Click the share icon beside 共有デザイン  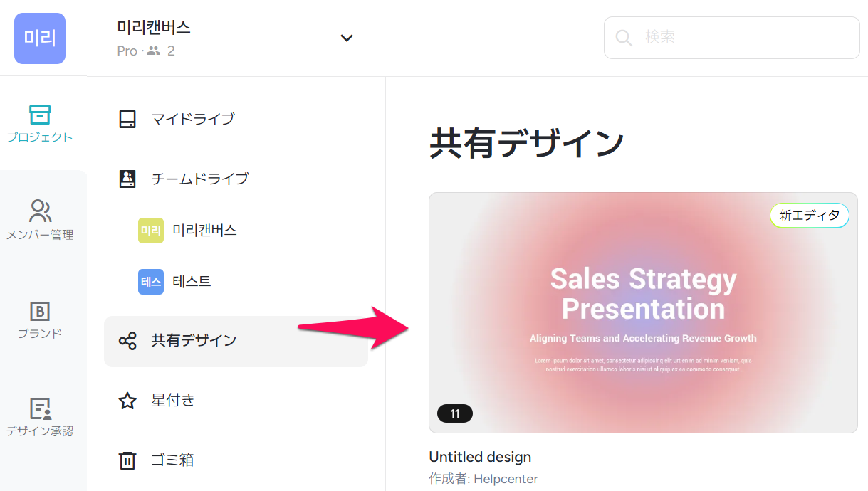127,341
